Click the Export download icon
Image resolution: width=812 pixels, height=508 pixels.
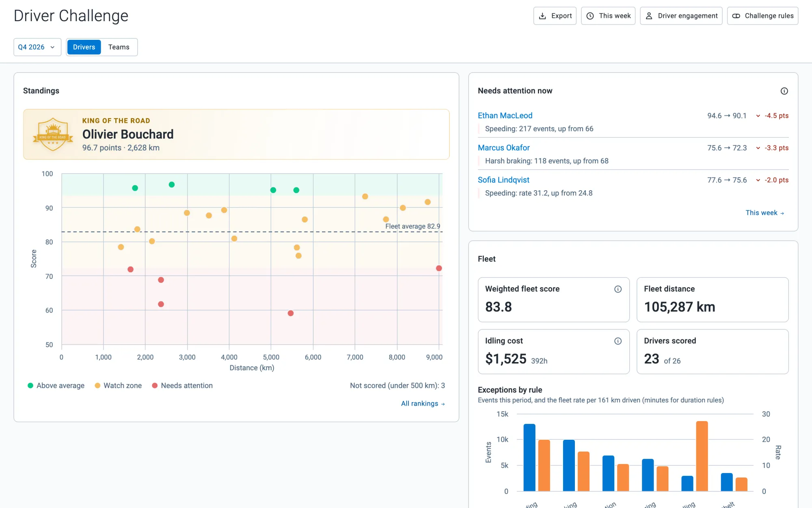[542, 16]
